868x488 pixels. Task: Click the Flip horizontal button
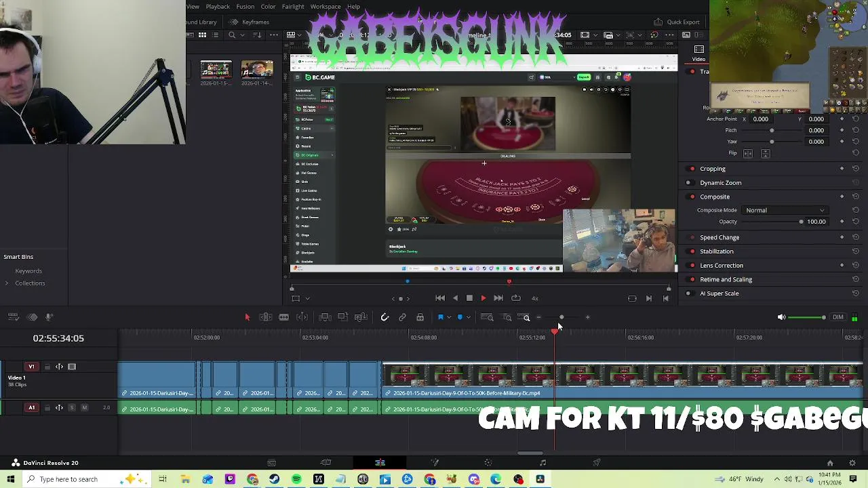[748, 153]
